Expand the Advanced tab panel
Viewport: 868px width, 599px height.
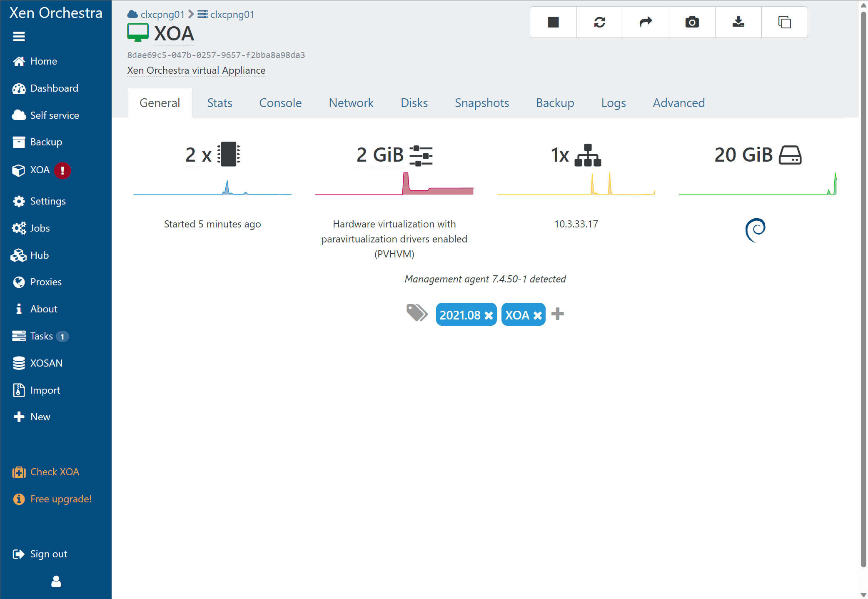(679, 102)
